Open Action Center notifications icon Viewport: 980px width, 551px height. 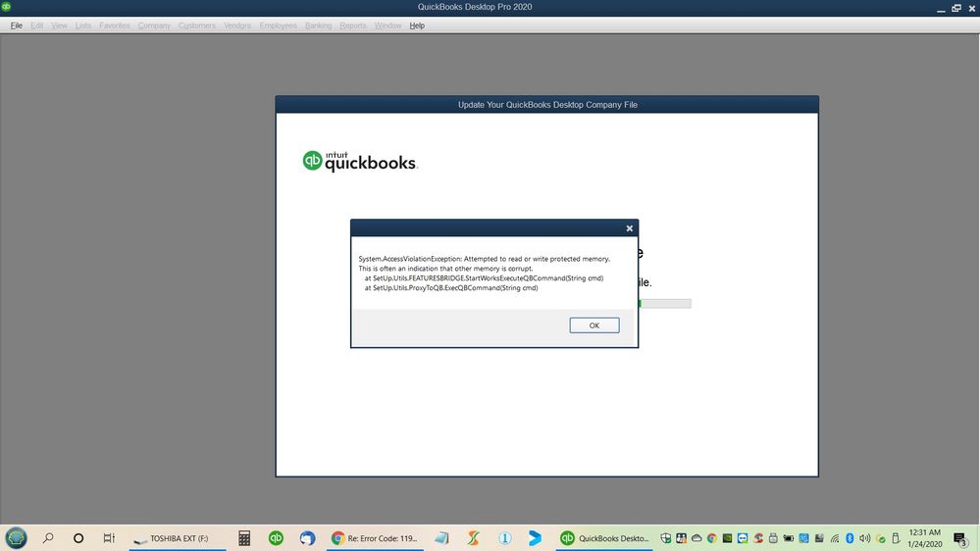coord(961,538)
